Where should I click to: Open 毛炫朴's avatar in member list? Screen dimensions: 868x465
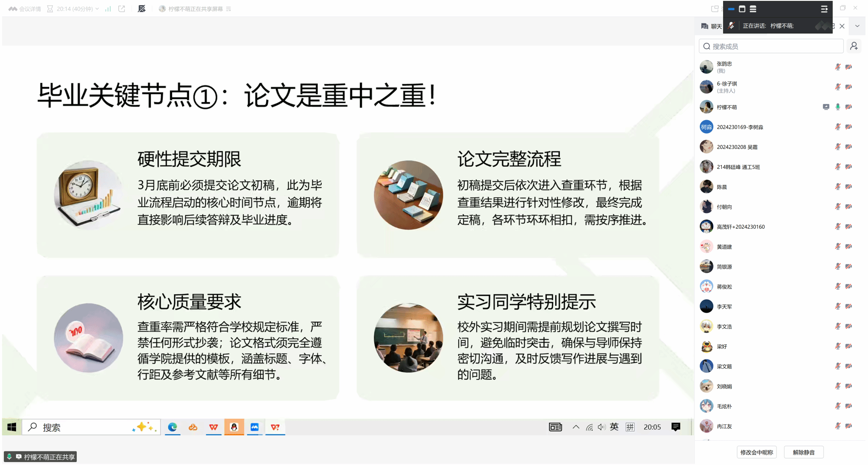coord(707,406)
